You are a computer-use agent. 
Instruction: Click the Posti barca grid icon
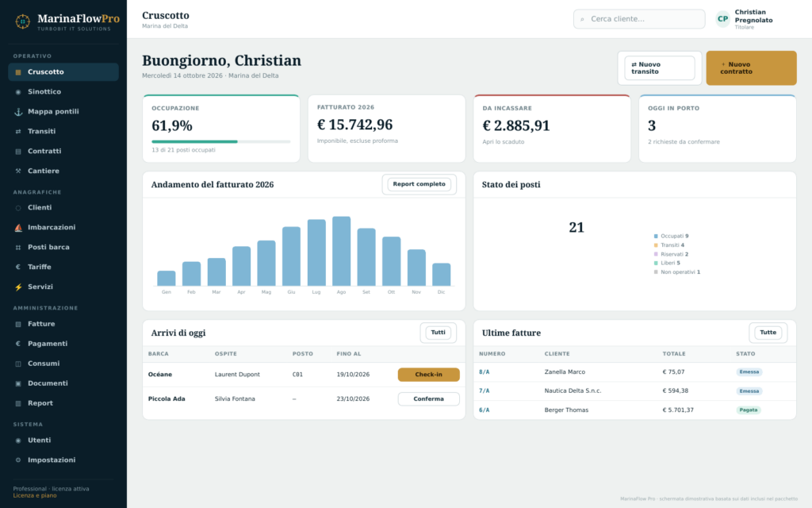tap(18, 248)
